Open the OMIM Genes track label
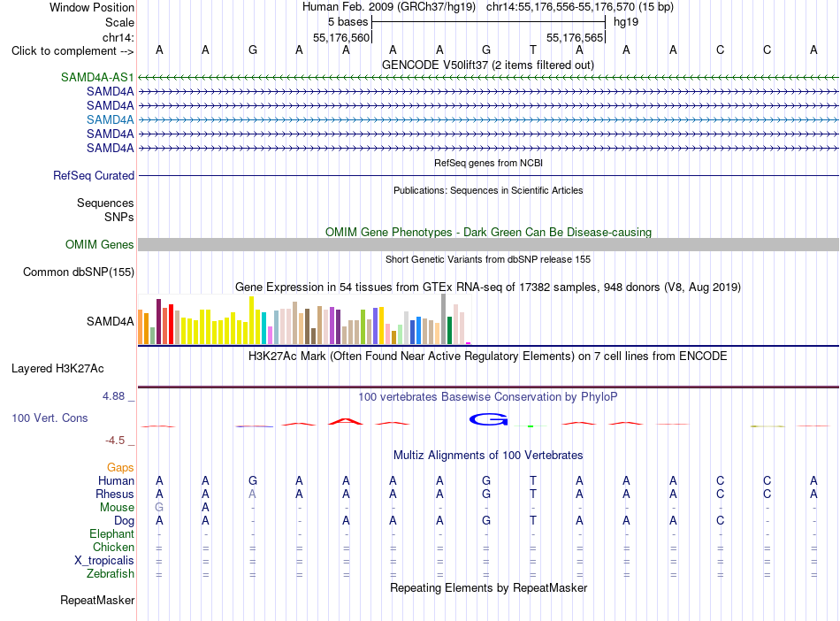 pyautogui.click(x=99, y=244)
